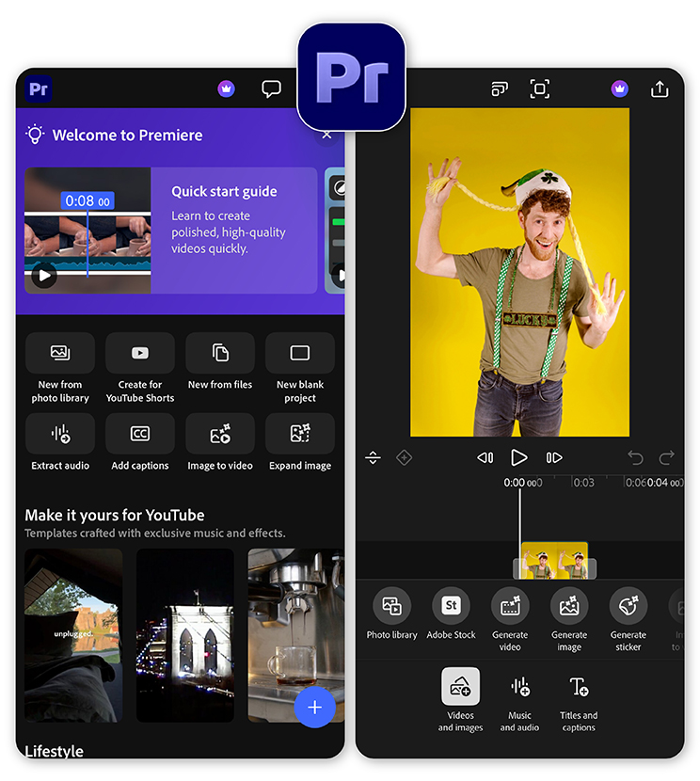Tap the share export icon
Screen dimensions: 700x781
click(660, 89)
